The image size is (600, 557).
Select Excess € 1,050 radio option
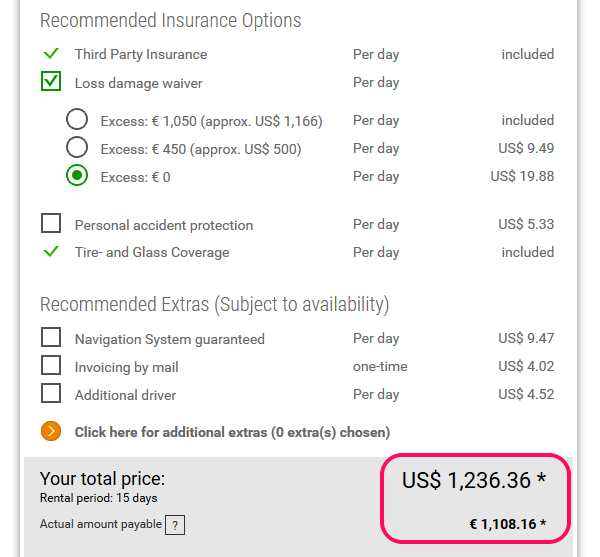(x=77, y=120)
